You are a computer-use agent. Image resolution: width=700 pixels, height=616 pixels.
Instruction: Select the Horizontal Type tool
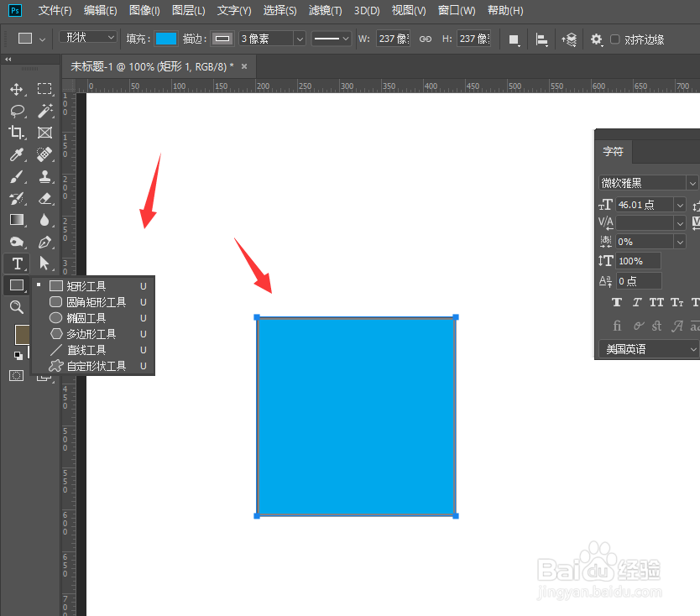[17, 264]
